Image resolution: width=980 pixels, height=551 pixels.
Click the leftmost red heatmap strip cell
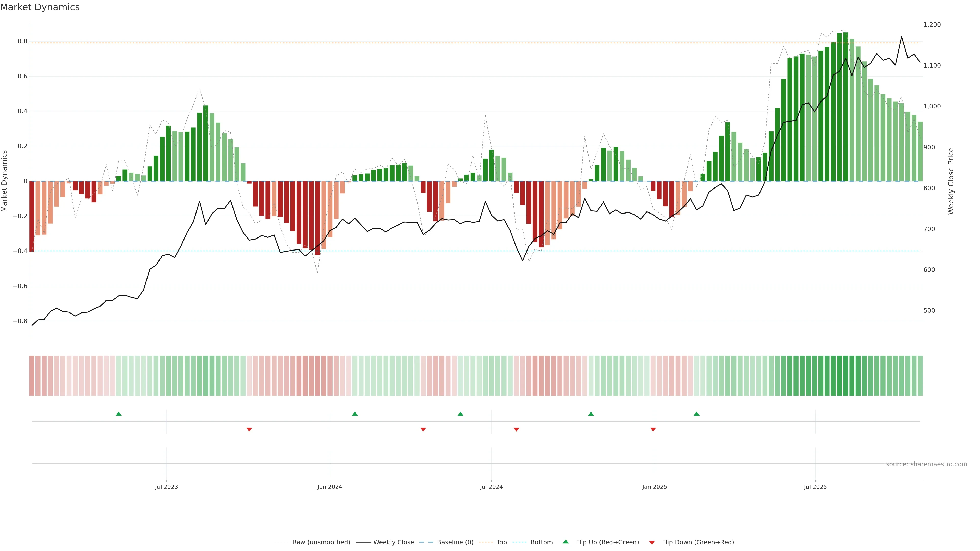pos(32,375)
